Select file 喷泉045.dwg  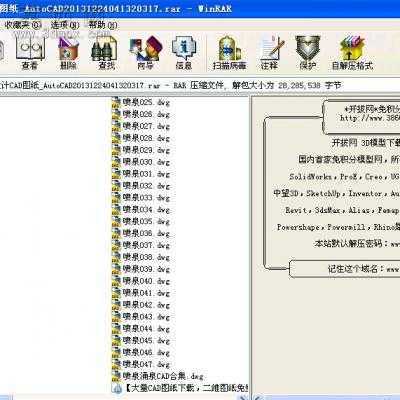pyautogui.click(x=141, y=340)
